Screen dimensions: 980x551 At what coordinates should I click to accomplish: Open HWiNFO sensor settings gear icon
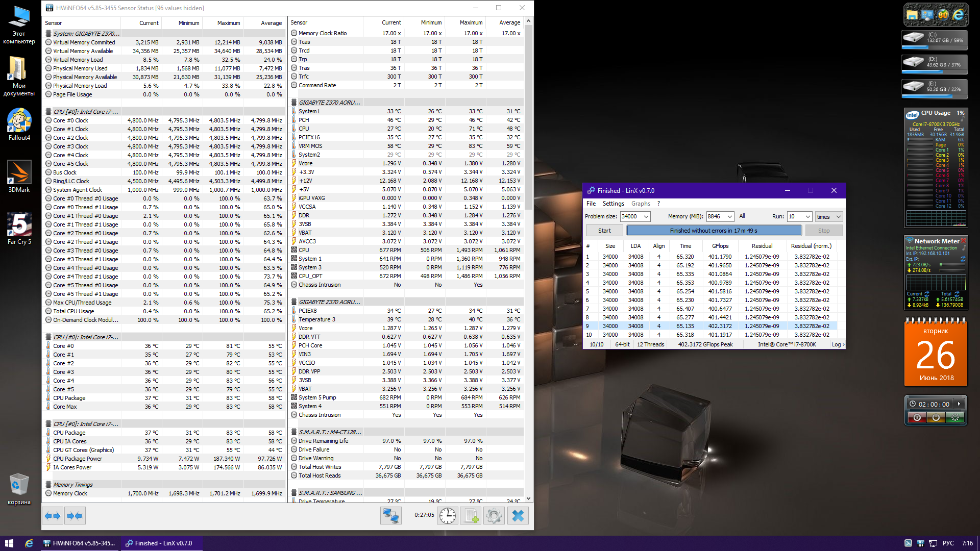[x=494, y=516]
